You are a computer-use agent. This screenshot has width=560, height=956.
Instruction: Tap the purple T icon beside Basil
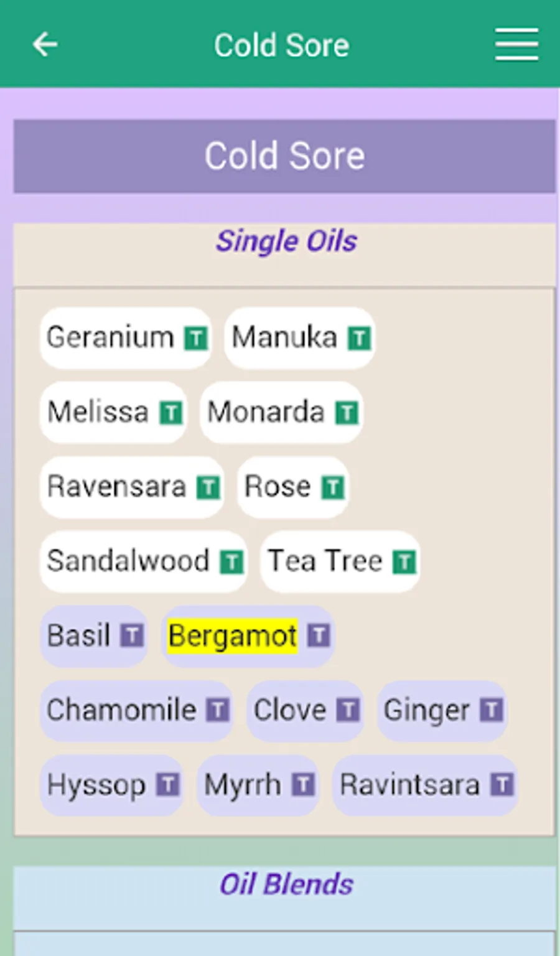(132, 636)
